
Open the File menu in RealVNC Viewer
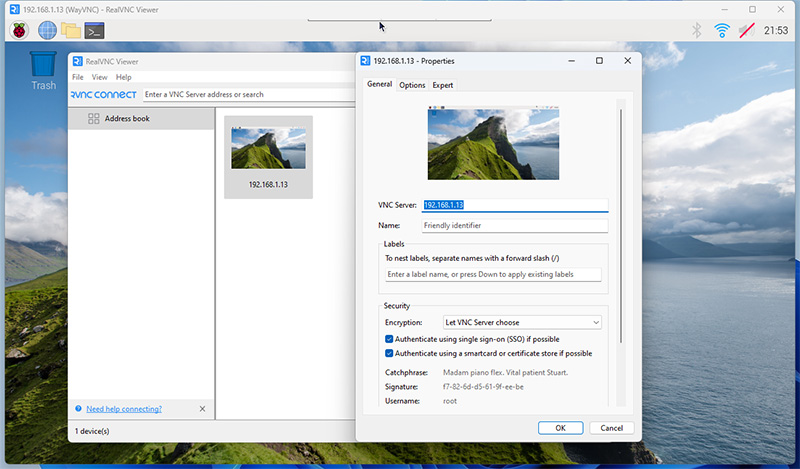[78, 77]
